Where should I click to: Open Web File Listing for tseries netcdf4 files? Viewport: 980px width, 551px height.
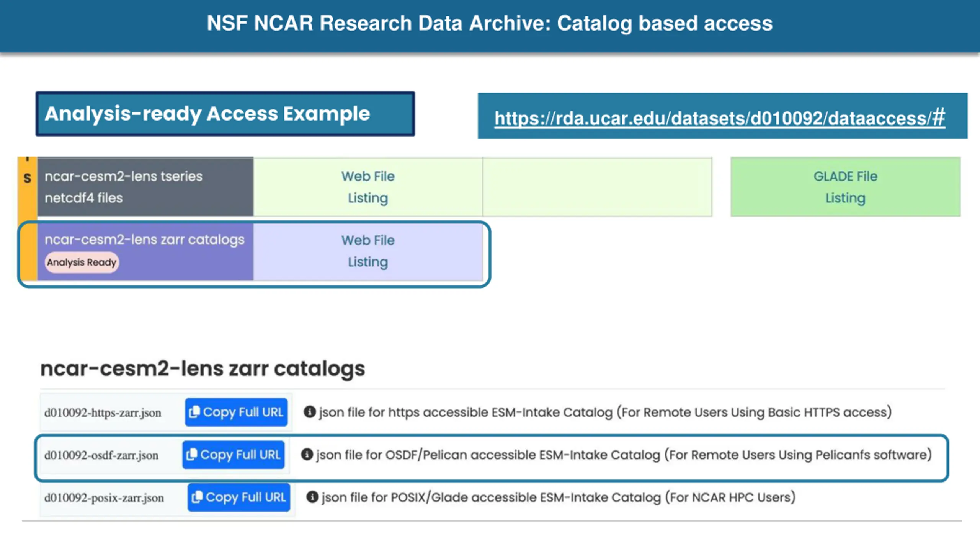tap(368, 187)
